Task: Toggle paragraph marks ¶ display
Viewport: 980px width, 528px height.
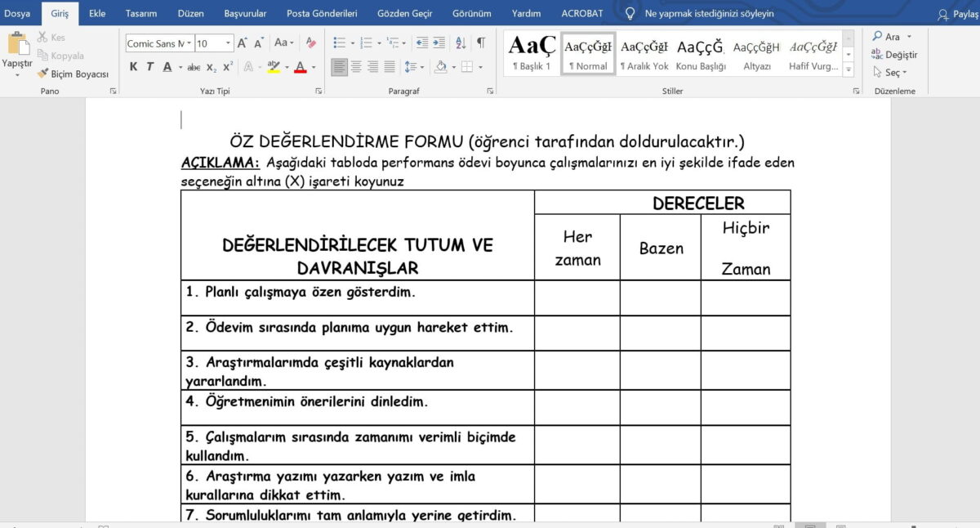Action: click(481, 43)
